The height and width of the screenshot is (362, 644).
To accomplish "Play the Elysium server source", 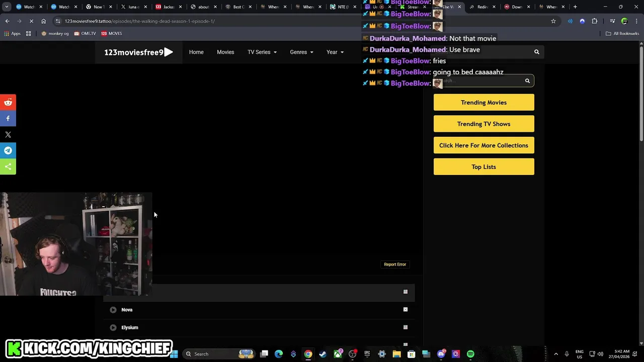I will coord(113,327).
